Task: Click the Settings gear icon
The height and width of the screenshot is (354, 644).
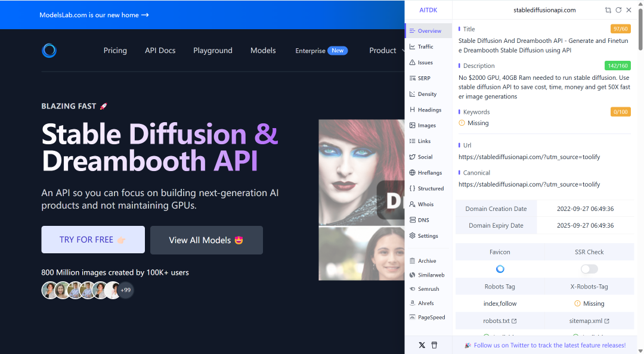Action: [413, 236]
